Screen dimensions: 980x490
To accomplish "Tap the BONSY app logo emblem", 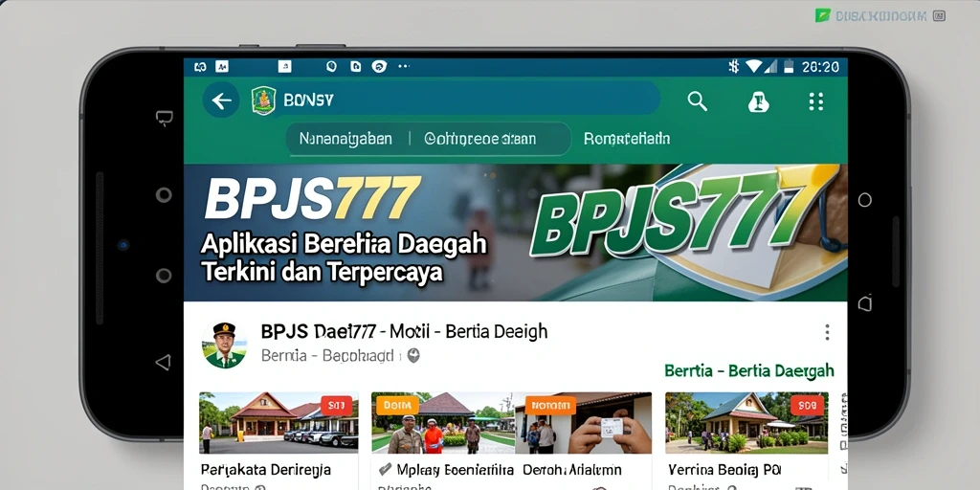I will tap(264, 100).
